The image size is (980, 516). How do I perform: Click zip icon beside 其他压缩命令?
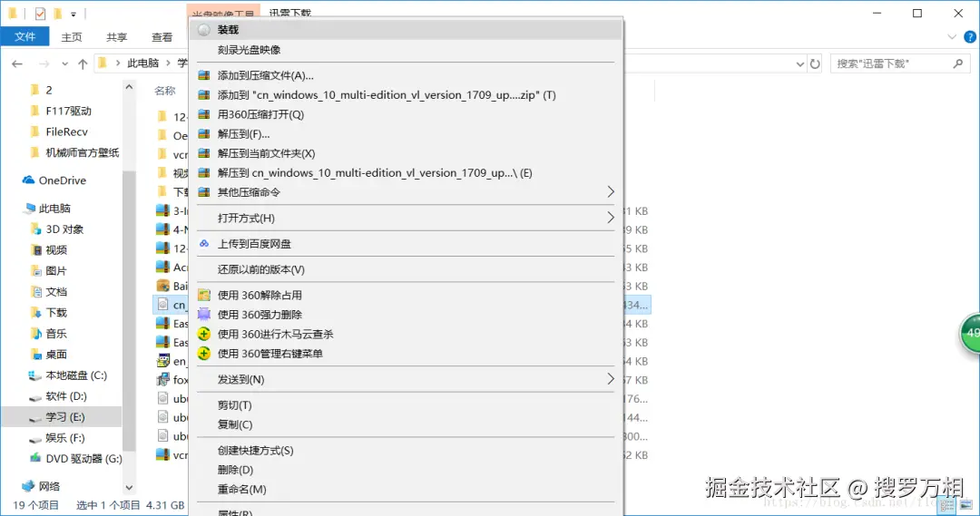click(204, 191)
